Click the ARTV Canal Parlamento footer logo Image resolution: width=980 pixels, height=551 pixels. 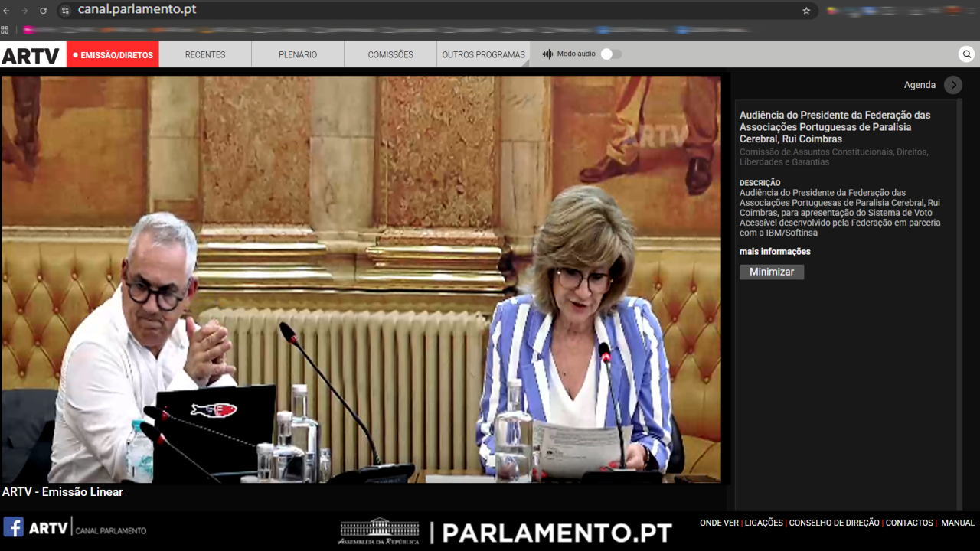pyautogui.click(x=87, y=528)
